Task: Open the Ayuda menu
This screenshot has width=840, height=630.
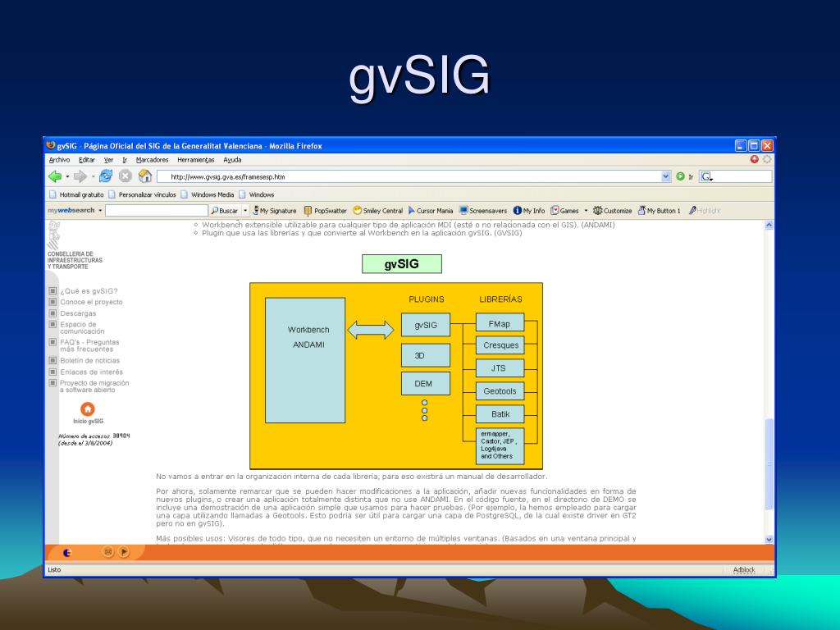Action: [x=232, y=160]
